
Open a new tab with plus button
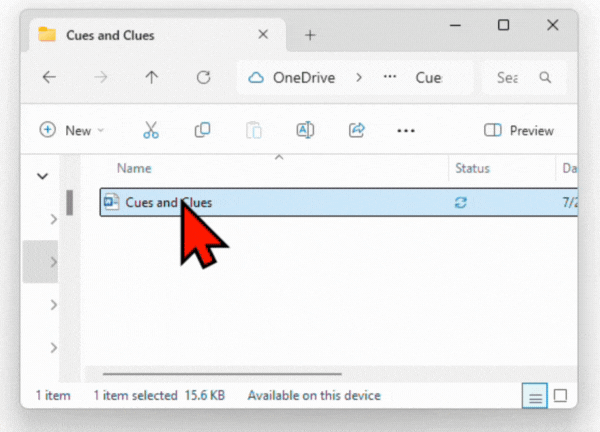coord(310,34)
